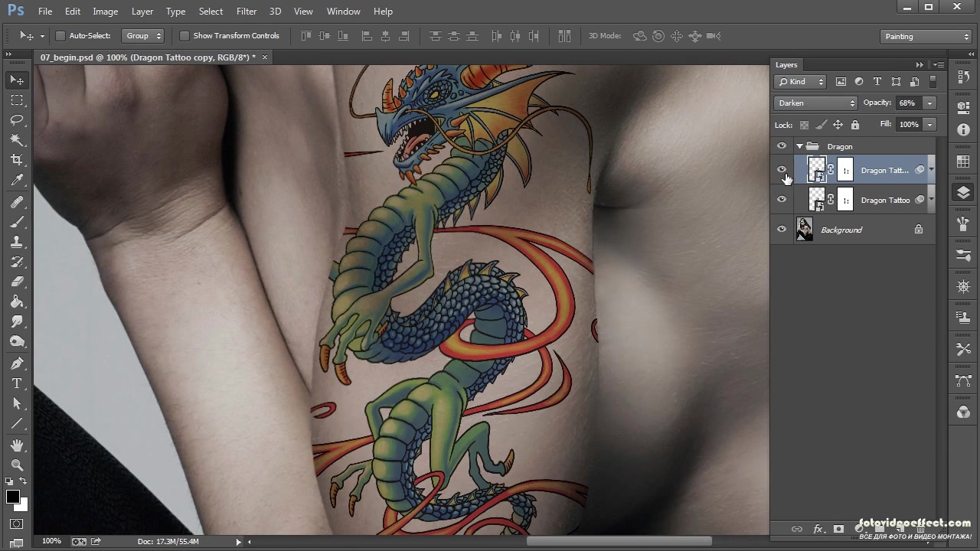This screenshot has height=551, width=980.
Task: Hide the Dragon Tattoo copy layer
Action: (x=782, y=170)
